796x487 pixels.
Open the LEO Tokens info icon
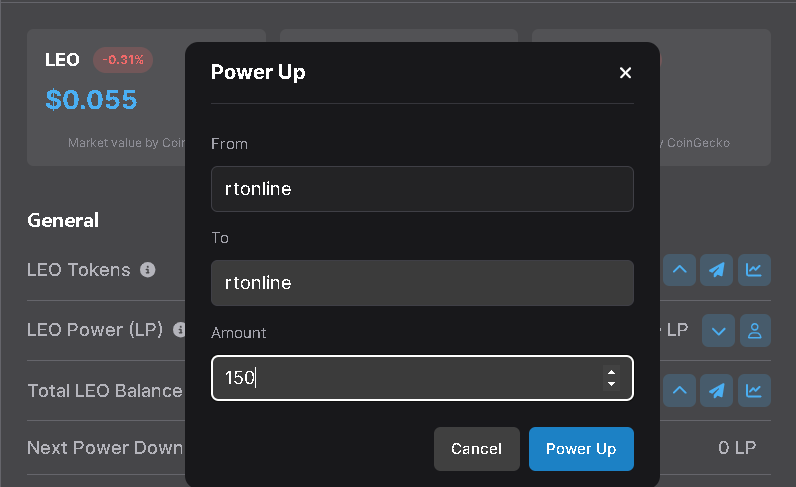[148, 270]
